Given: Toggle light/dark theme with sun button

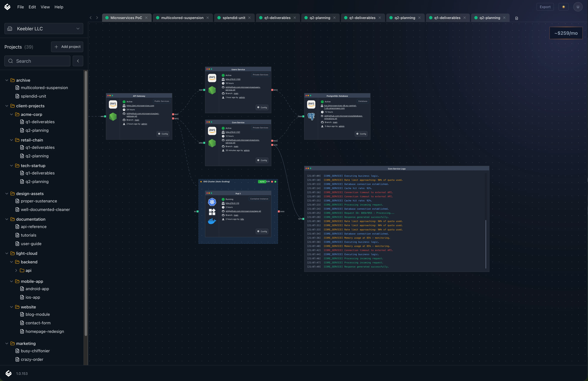Looking at the screenshot, I should coord(564,7).
